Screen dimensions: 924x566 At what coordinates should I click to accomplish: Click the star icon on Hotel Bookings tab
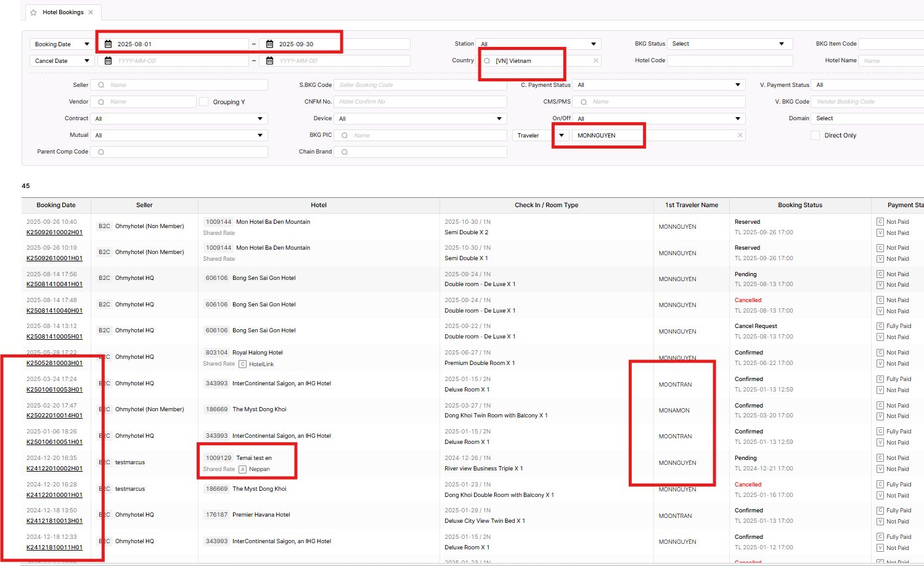[33, 12]
